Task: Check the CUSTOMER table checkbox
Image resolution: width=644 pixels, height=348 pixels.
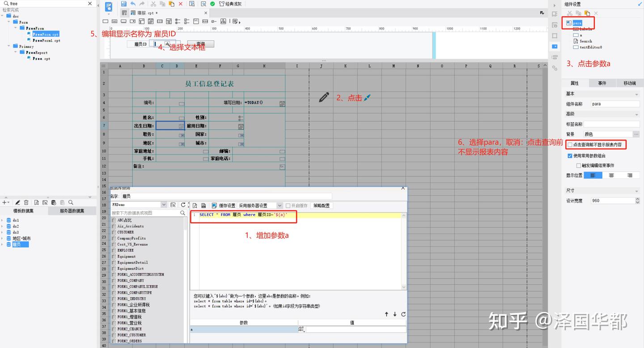Action: [114, 232]
